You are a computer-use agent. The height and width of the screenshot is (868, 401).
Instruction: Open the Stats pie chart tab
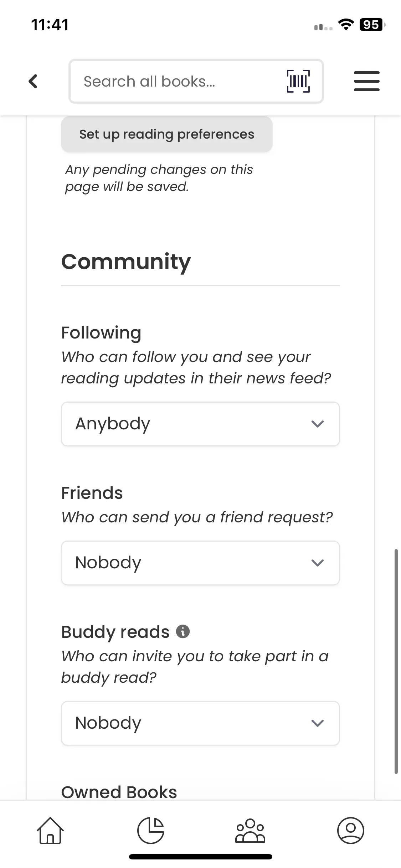[150, 831]
